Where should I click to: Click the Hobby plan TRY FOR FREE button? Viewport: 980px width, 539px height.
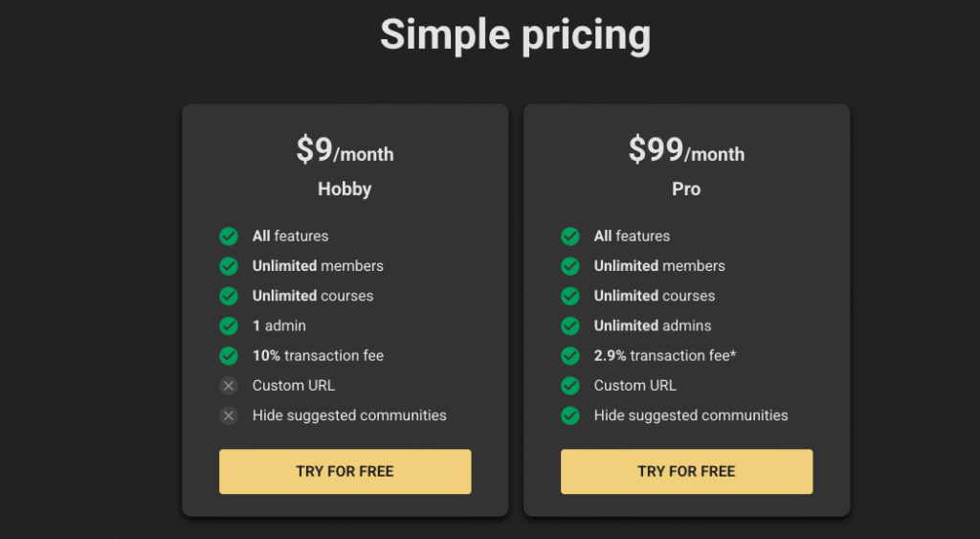(345, 471)
